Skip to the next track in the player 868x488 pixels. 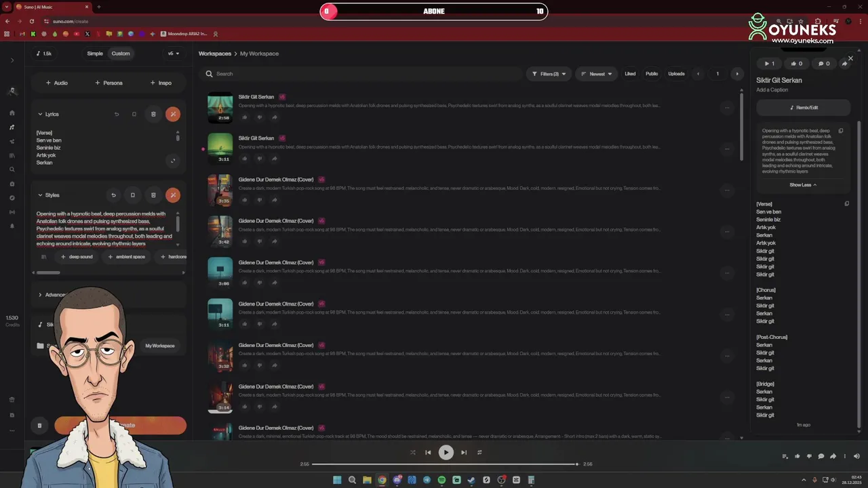pyautogui.click(x=464, y=452)
